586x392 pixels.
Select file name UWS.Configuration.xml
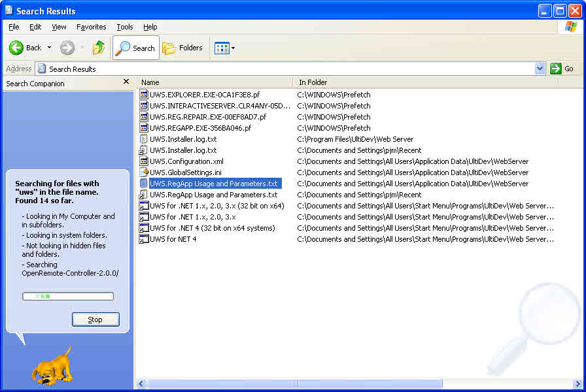(186, 161)
